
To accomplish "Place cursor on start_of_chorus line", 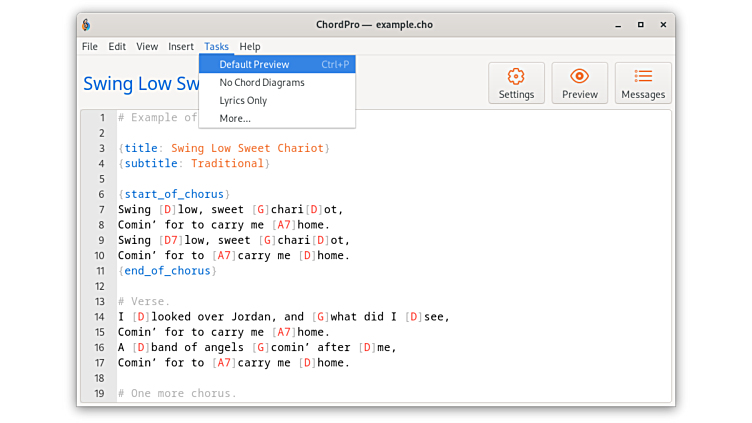I will point(174,194).
